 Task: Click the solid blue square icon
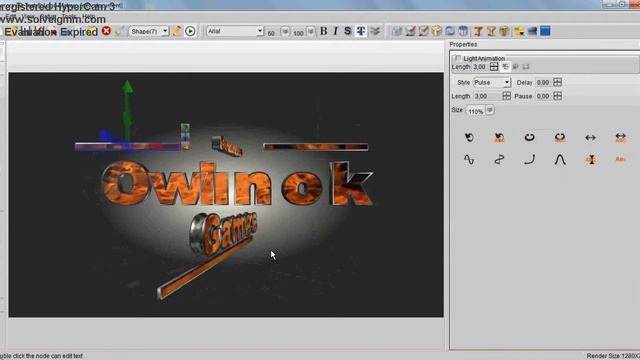[x=545, y=31]
